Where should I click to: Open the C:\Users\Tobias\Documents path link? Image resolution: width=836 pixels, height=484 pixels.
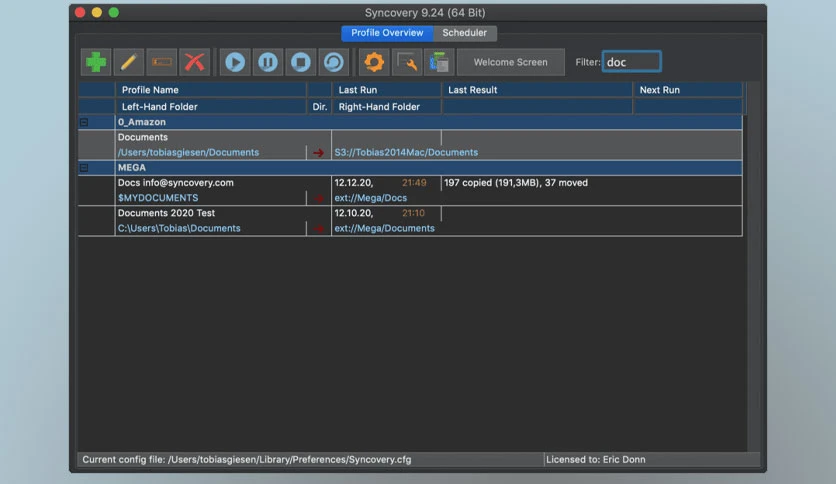(179, 228)
